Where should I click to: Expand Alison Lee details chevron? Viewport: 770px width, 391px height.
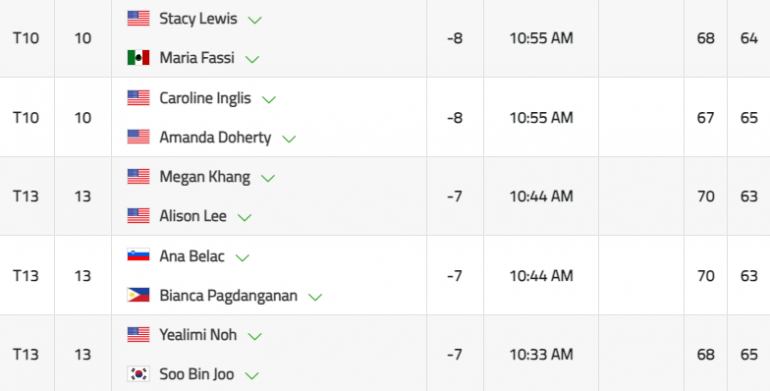tap(244, 218)
